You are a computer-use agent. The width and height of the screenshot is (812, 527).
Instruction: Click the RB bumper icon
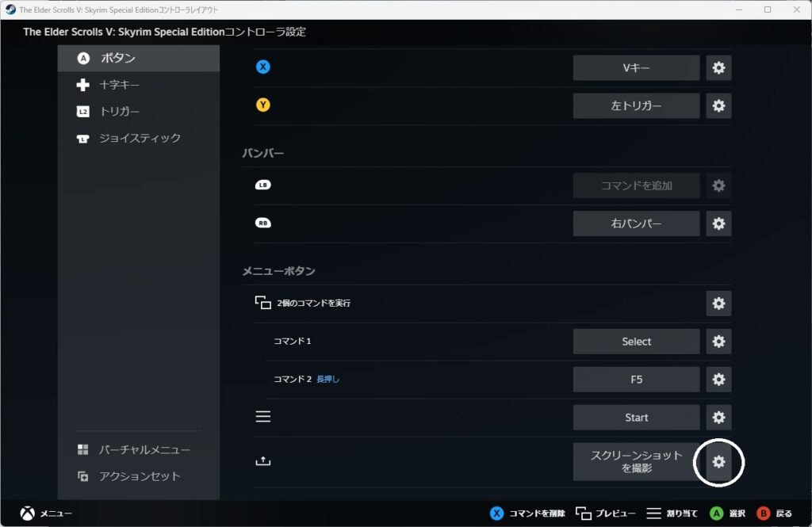263,223
